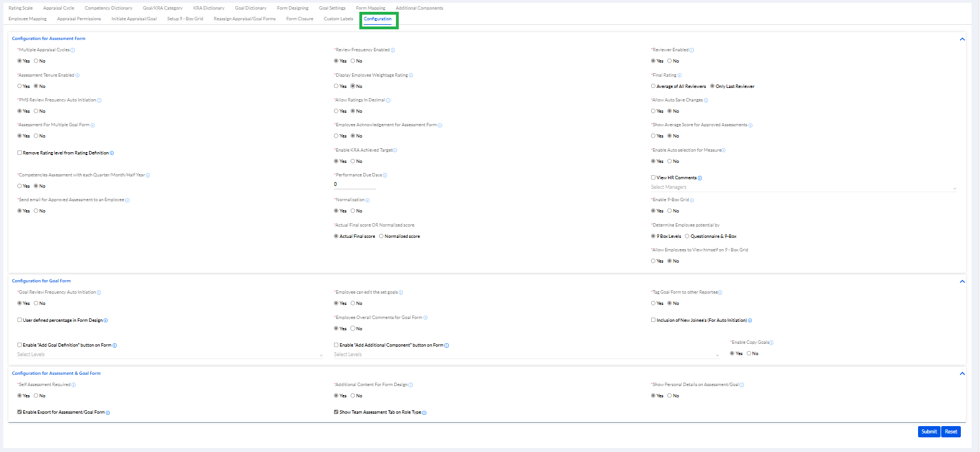This screenshot has height=452, width=980.
Task: Choose Average of All Reviewers for Final Rating
Action: (653, 86)
